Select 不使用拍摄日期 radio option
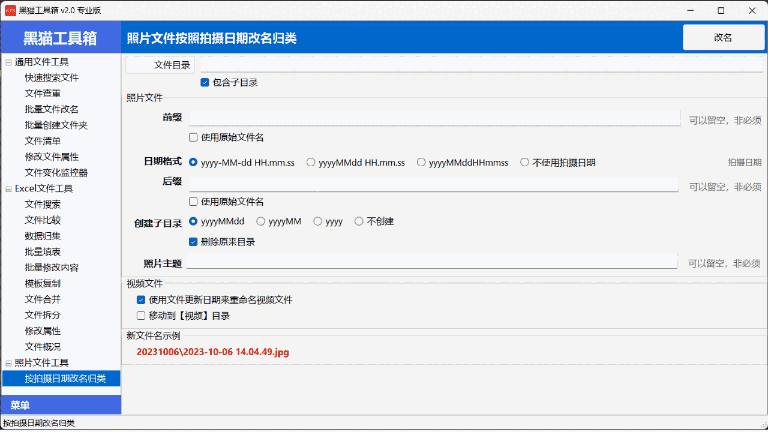The image size is (768, 432). click(525, 162)
